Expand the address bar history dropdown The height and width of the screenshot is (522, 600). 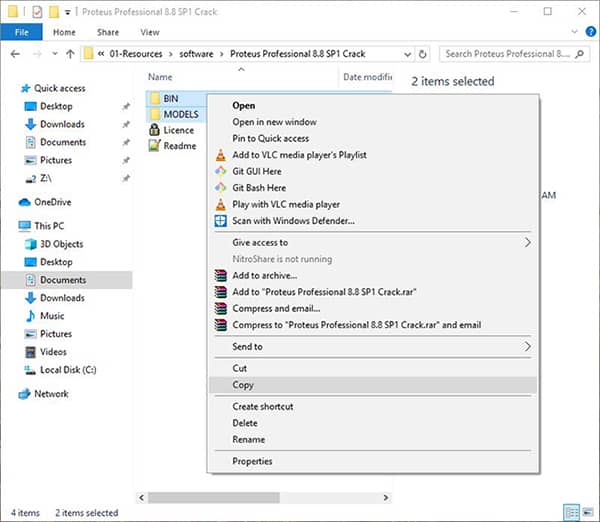[x=408, y=54]
